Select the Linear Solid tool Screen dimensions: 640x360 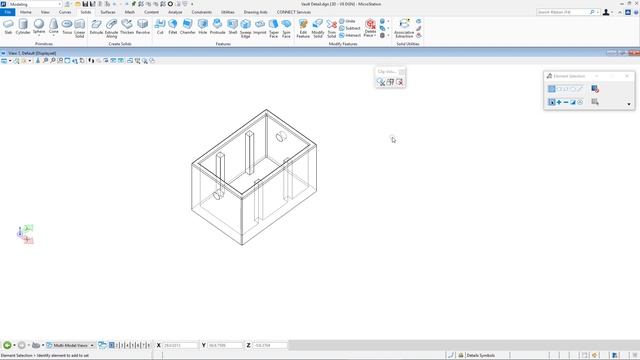coord(80,29)
